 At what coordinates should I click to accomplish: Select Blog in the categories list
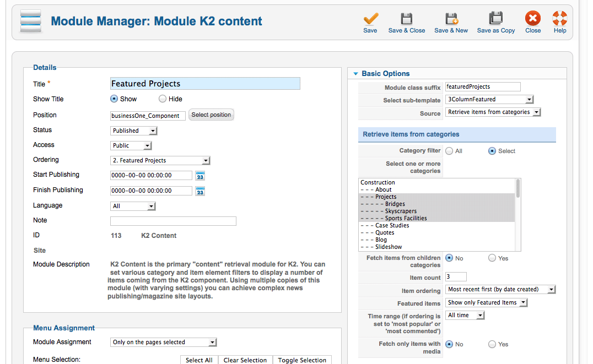437,240
